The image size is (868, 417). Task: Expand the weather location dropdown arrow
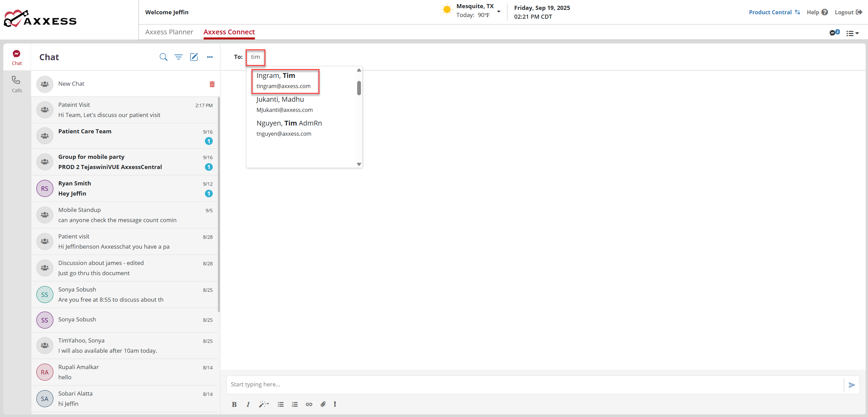(499, 12)
